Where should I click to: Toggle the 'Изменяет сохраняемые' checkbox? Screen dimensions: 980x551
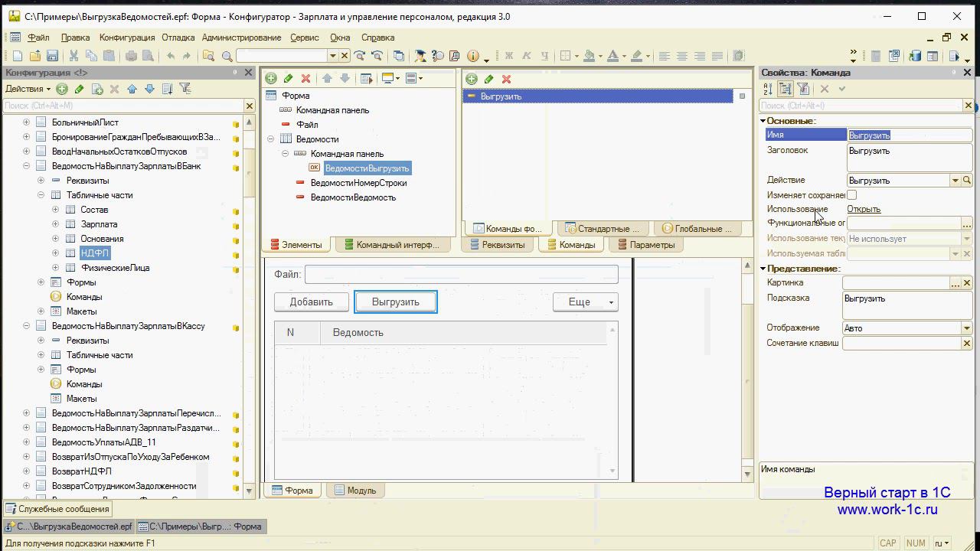[851, 195]
